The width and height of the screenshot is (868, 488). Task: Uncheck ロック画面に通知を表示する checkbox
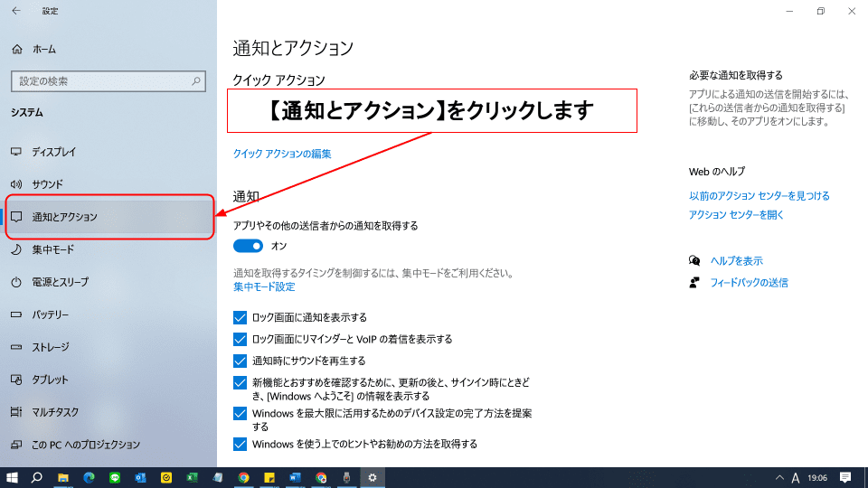[240, 317]
